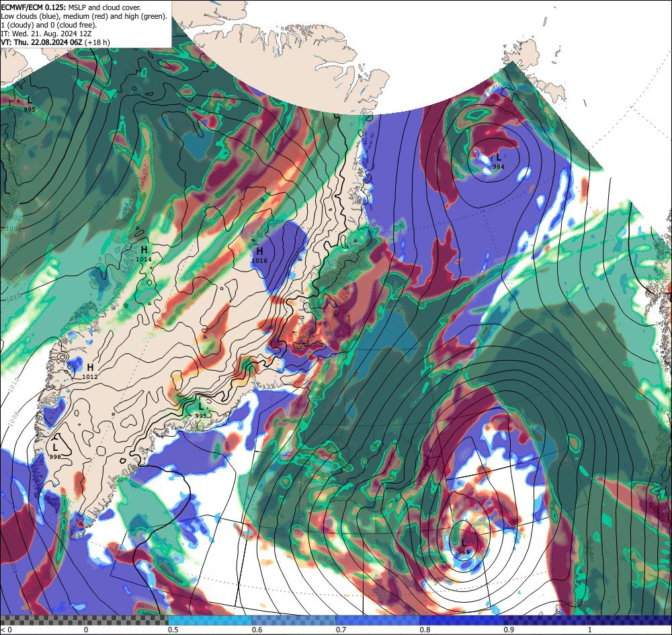This screenshot has height=635, width=672.
Task: Select the L 995 marker under the header box
Action: point(30,103)
